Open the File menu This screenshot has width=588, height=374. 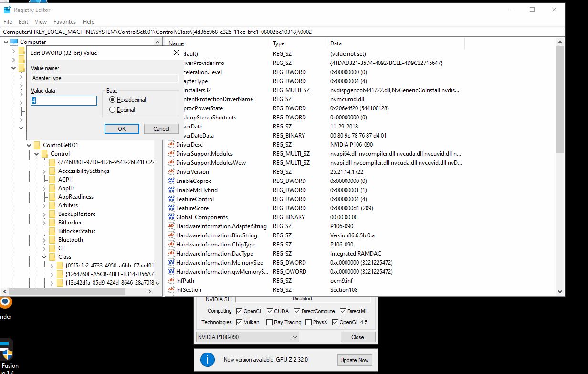coord(8,22)
